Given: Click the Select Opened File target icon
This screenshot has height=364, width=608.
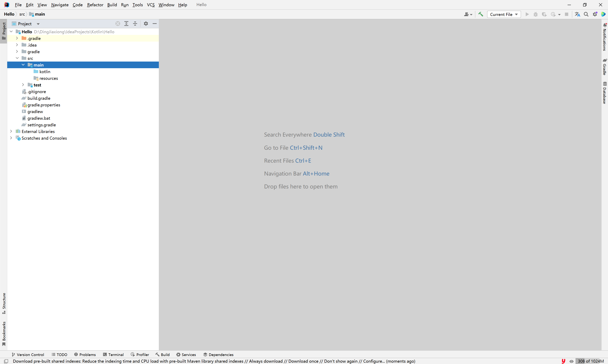Looking at the screenshot, I should point(118,24).
